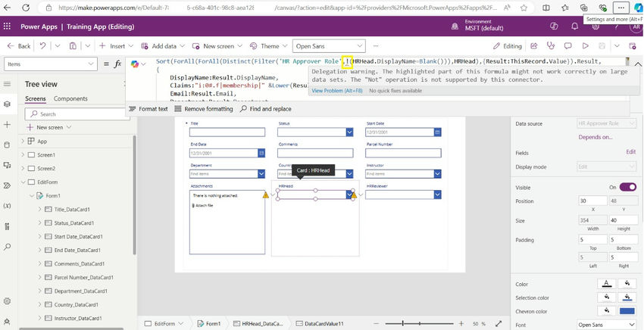Viewport: 644px width, 330px height.
Task: Open Advanced tools icon in sidebar
Action: [7, 226]
